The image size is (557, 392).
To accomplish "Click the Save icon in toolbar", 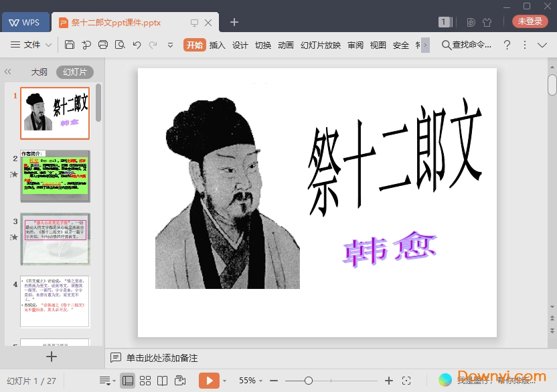I will 69,45.
